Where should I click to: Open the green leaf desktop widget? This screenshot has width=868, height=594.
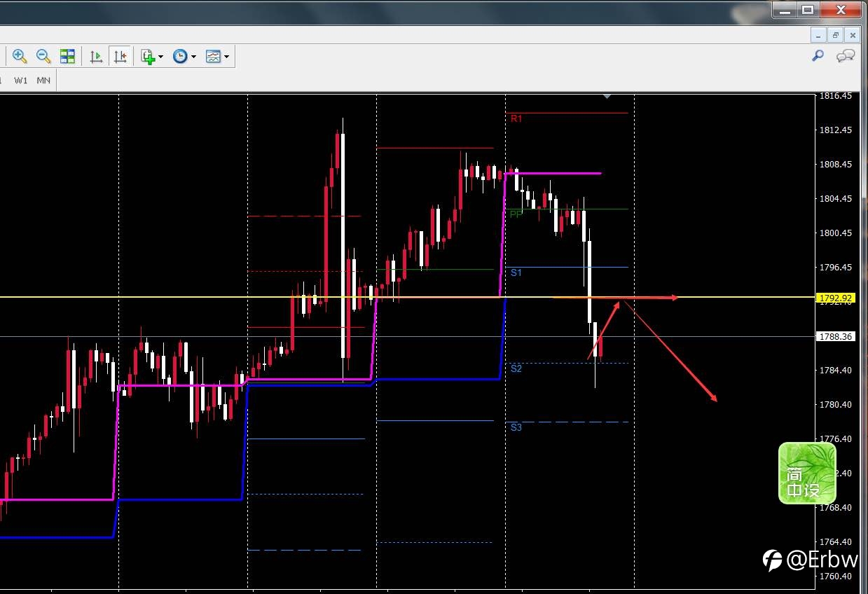pos(808,474)
